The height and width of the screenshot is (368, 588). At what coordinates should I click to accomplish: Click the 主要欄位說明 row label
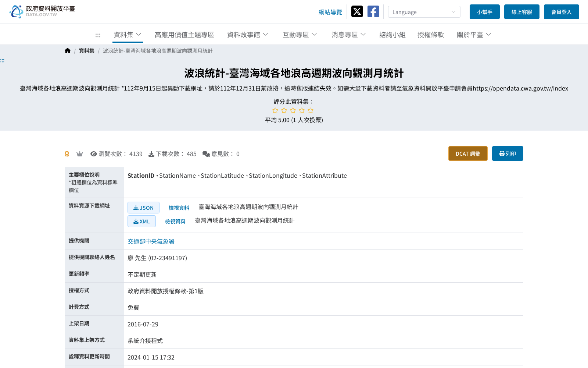click(84, 175)
